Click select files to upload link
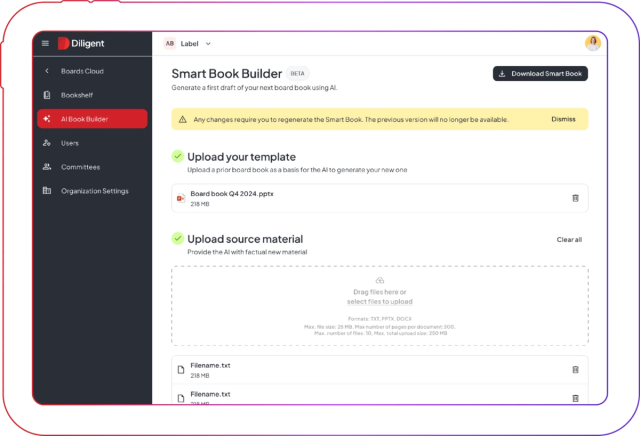This screenshot has height=436, width=640. click(380, 302)
